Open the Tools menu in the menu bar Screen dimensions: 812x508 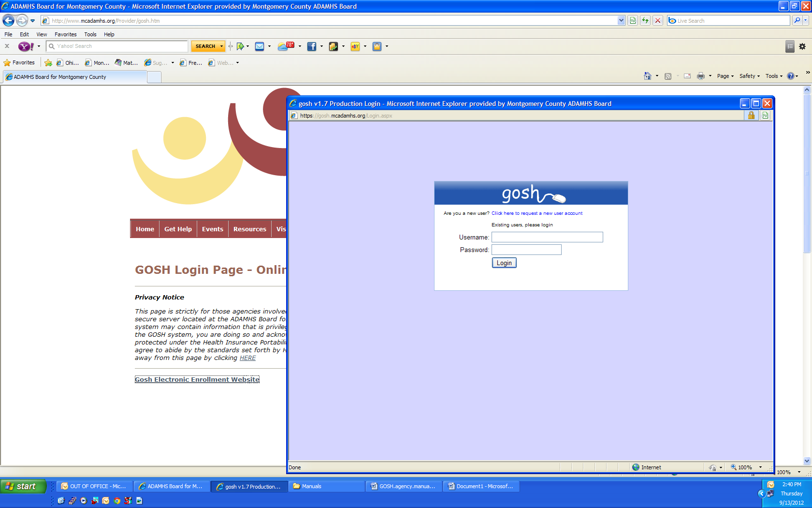coord(90,34)
